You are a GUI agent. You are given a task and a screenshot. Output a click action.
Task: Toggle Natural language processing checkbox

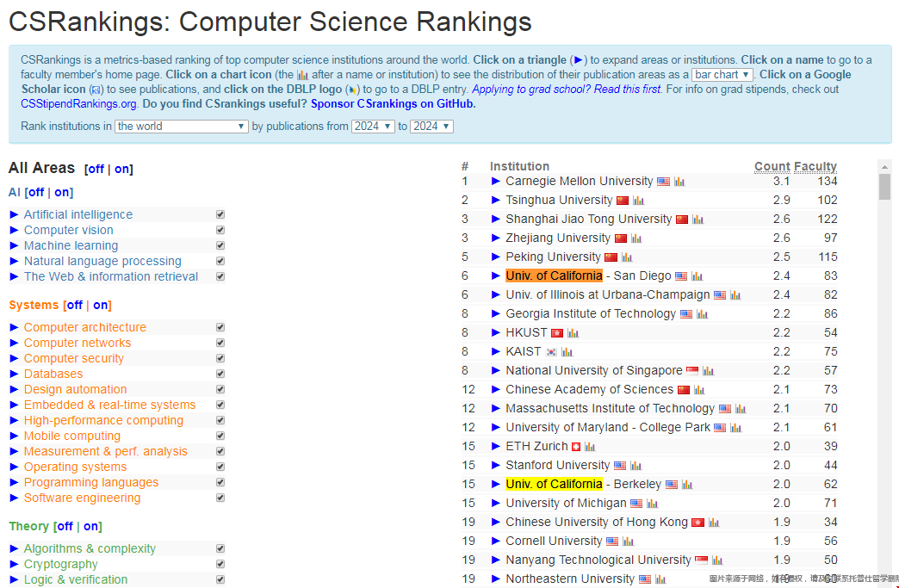220,261
